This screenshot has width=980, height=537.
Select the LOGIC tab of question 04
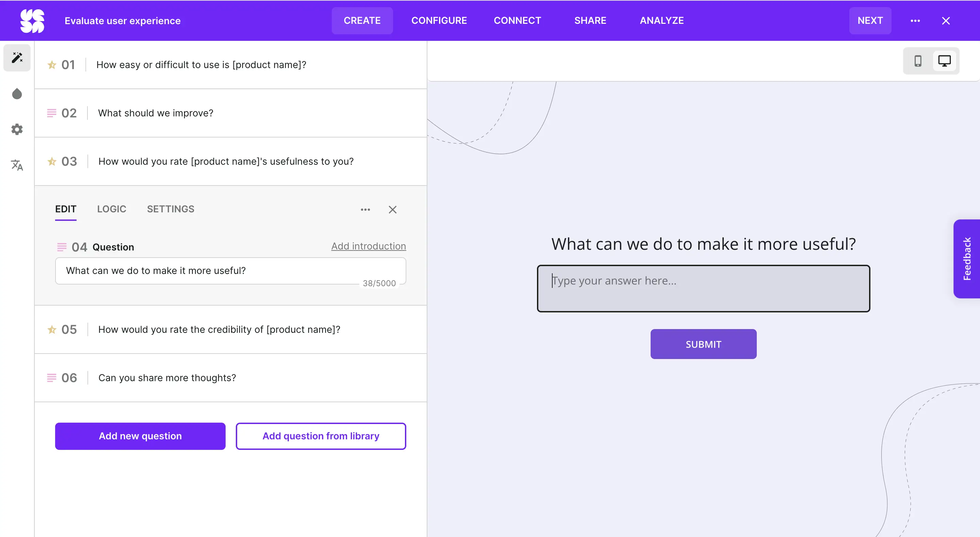[112, 209]
